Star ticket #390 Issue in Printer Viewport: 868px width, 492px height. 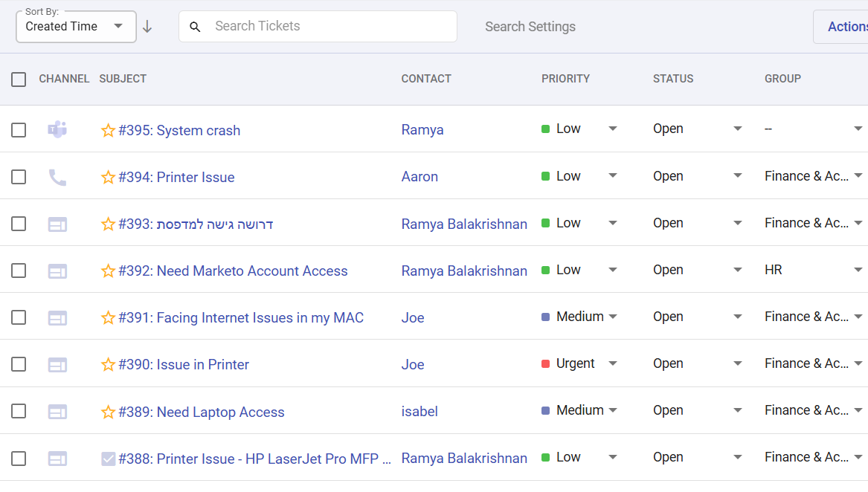click(x=108, y=364)
